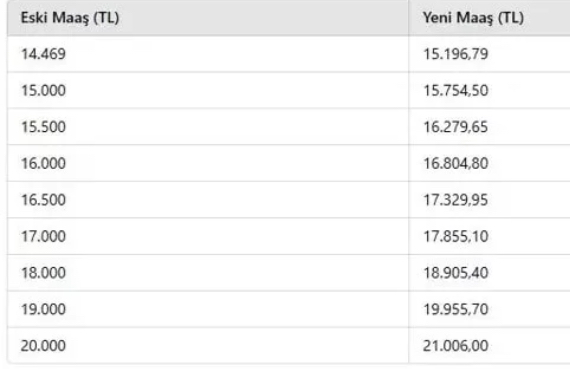
Task: Click the 17.329,95 new salary value
Action: [x=455, y=200]
